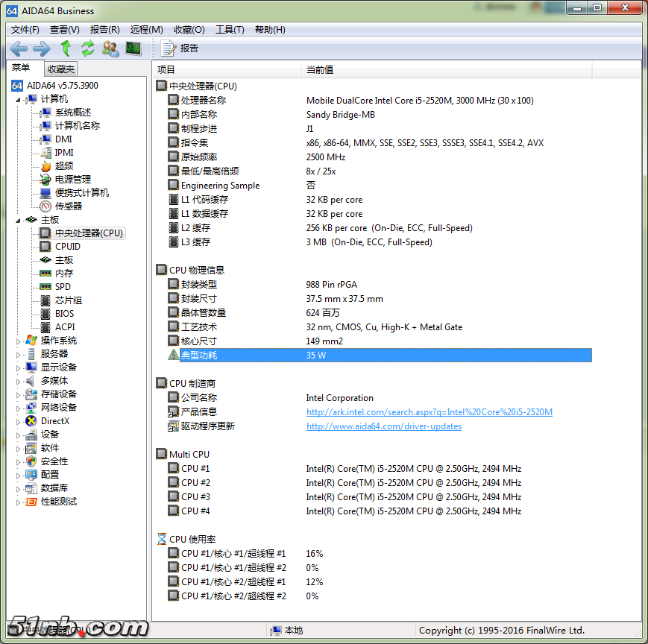The width and height of the screenshot is (648, 644).
Task: Click the green up-level arrow icon
Action: (x=66, y=48)
